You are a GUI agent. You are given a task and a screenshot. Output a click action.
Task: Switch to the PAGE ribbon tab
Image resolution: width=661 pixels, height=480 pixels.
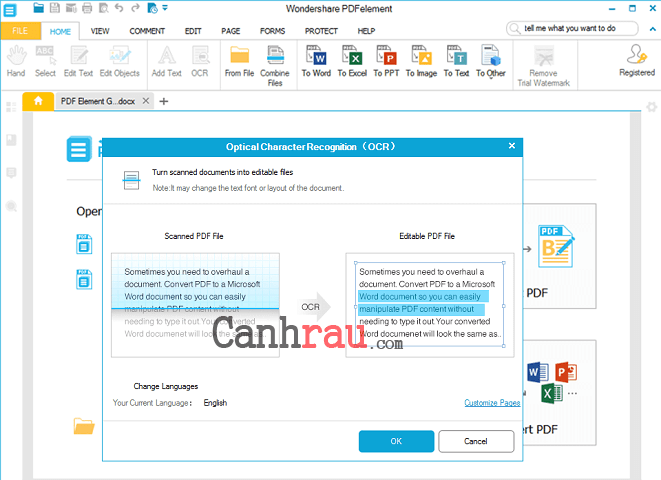click(231, 31)
